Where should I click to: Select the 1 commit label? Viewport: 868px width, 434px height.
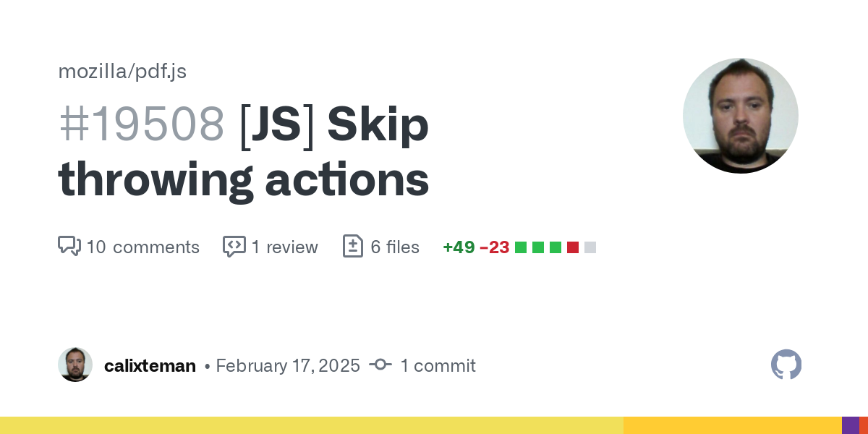[x=438, y=366]
